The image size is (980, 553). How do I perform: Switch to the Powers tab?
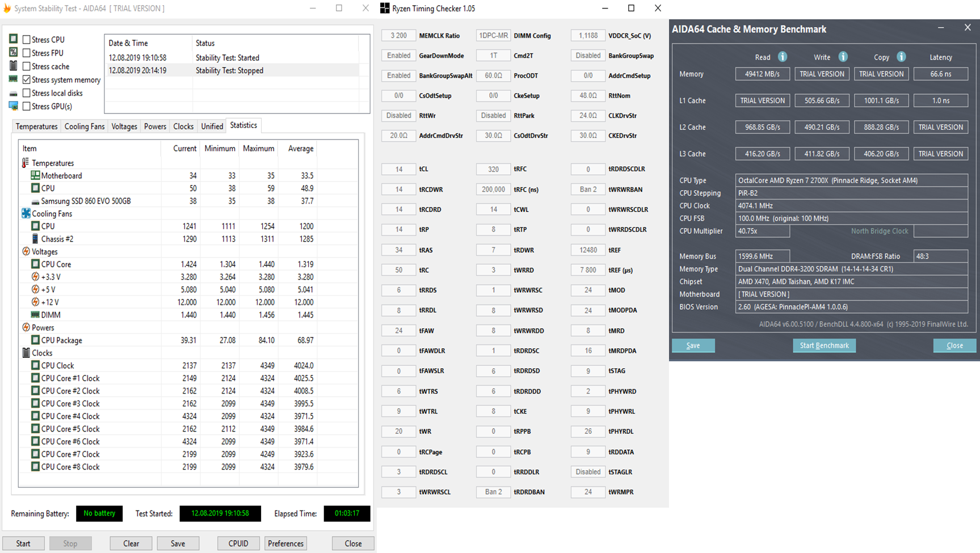155,126
